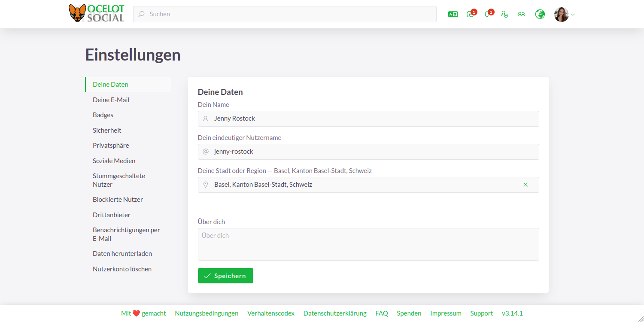Screen dimensions: 644x322
Task: Click the @ icon in the username field
Action: pyautogui.click(x=205, y=152)
